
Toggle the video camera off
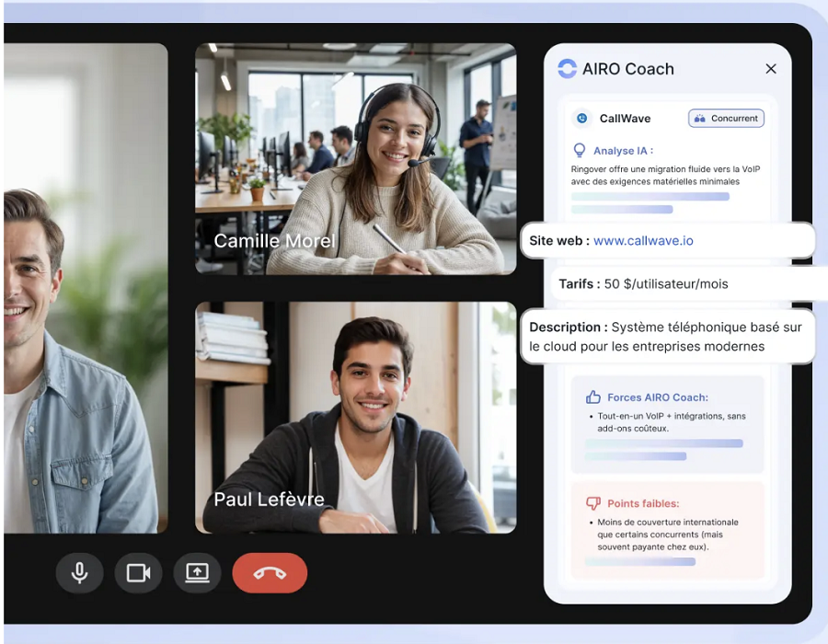point(138,573)
